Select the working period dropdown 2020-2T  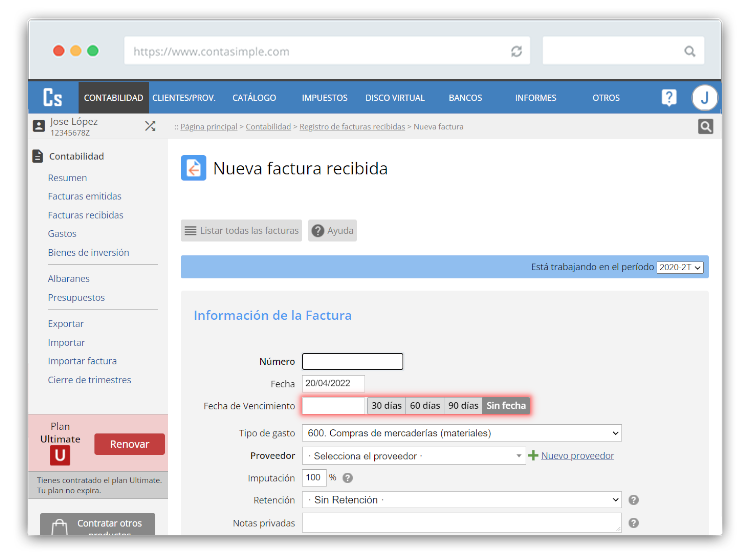(x=680, y=267)
